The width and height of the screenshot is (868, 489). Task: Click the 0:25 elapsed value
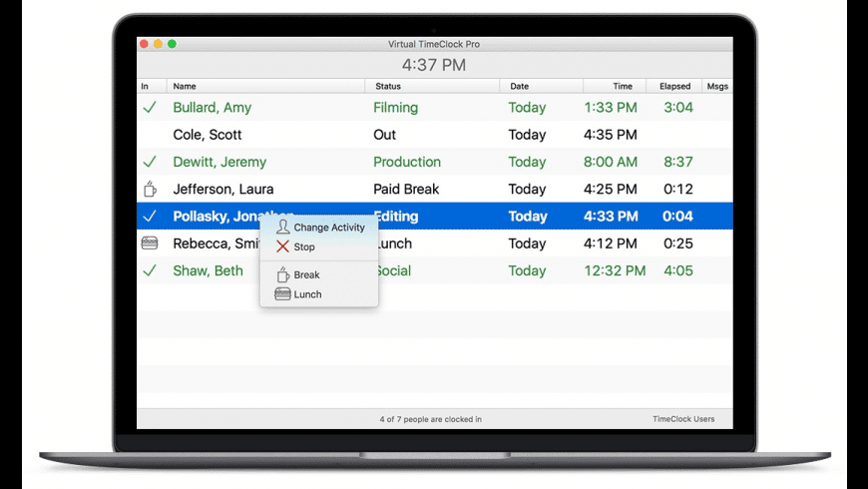[678, 244]
